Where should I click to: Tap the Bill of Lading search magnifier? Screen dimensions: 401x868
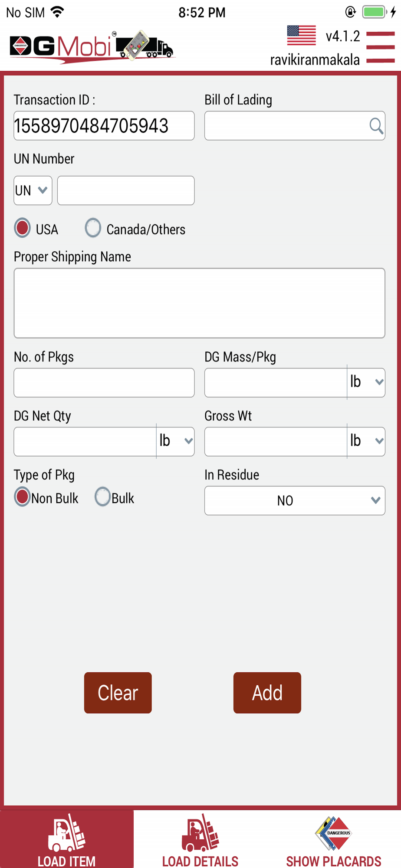[376, 126]
